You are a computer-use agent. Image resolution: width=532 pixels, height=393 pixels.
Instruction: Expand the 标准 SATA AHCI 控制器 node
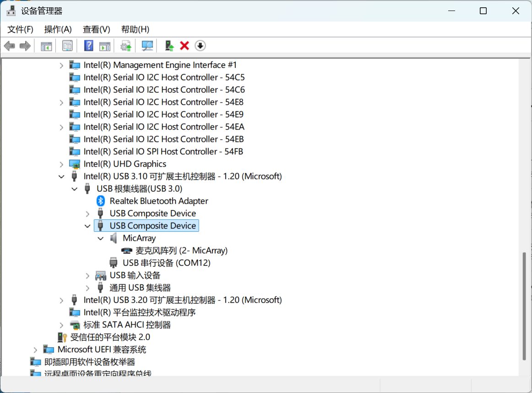tap(61, 326)
